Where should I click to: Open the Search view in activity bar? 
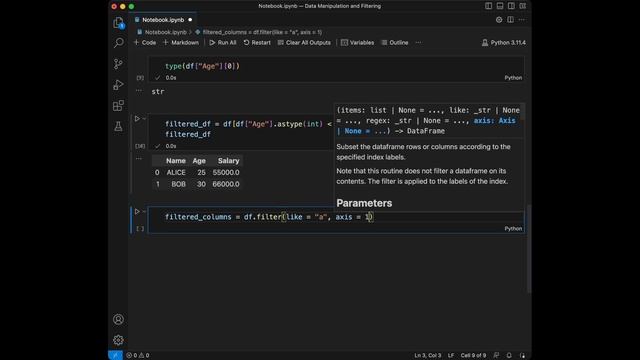(118, 43)
